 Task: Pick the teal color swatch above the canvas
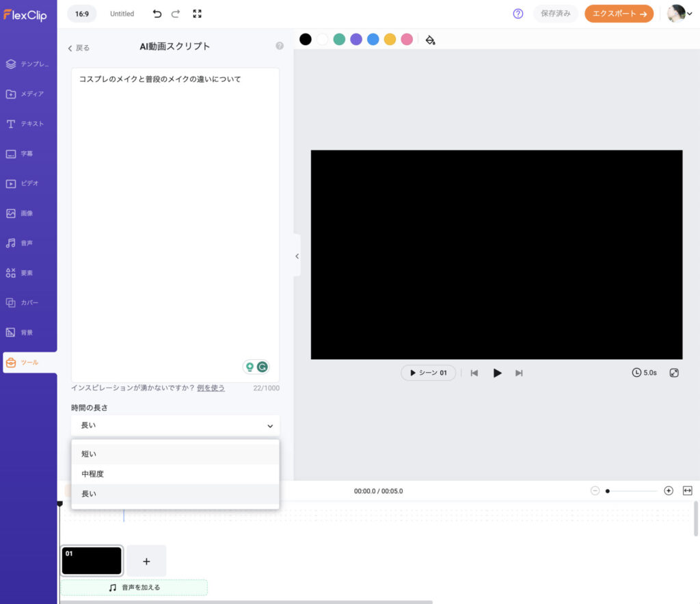[339, 39]
